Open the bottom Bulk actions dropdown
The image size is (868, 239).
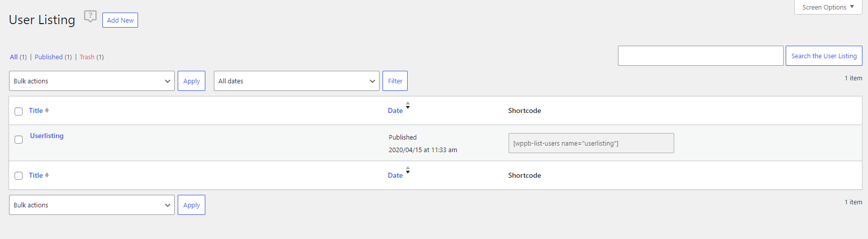point(92,205)
